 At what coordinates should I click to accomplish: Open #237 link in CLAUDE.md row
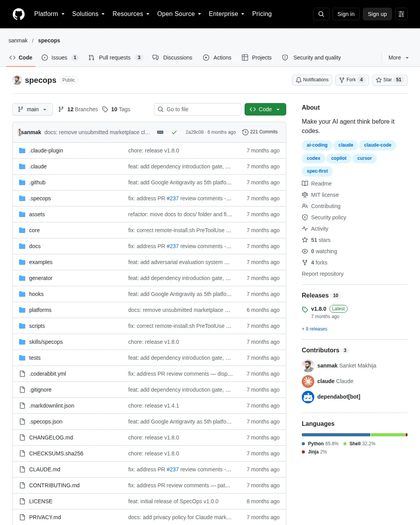pyautogui.click(x=173, y=469)
